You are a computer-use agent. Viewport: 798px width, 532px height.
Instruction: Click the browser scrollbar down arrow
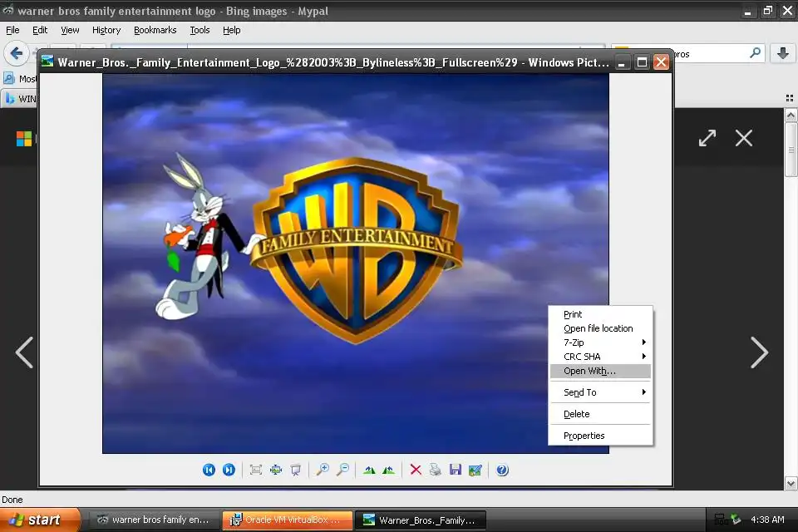tap(791, 483)
